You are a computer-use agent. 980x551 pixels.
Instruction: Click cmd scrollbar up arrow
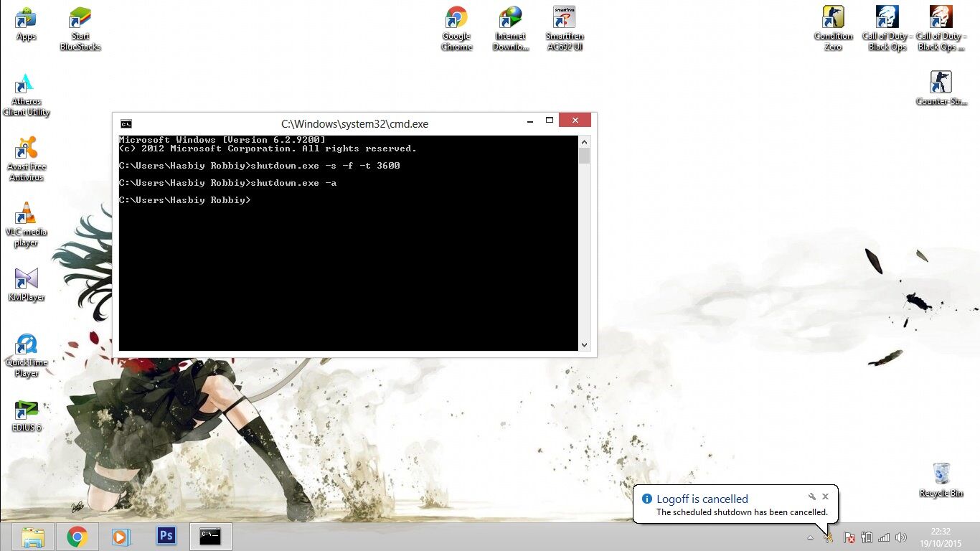pyautogui.click(x=584, y=141)
